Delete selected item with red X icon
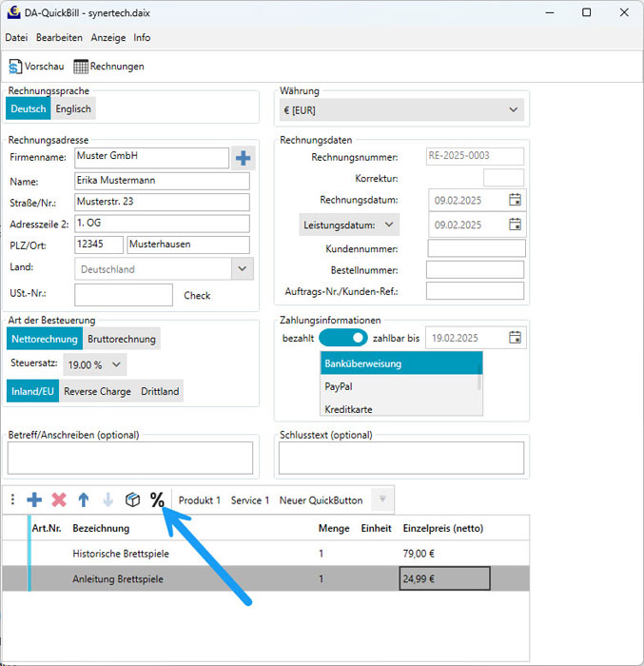This screenshot has height=666, width=644. tap(59, 499)
